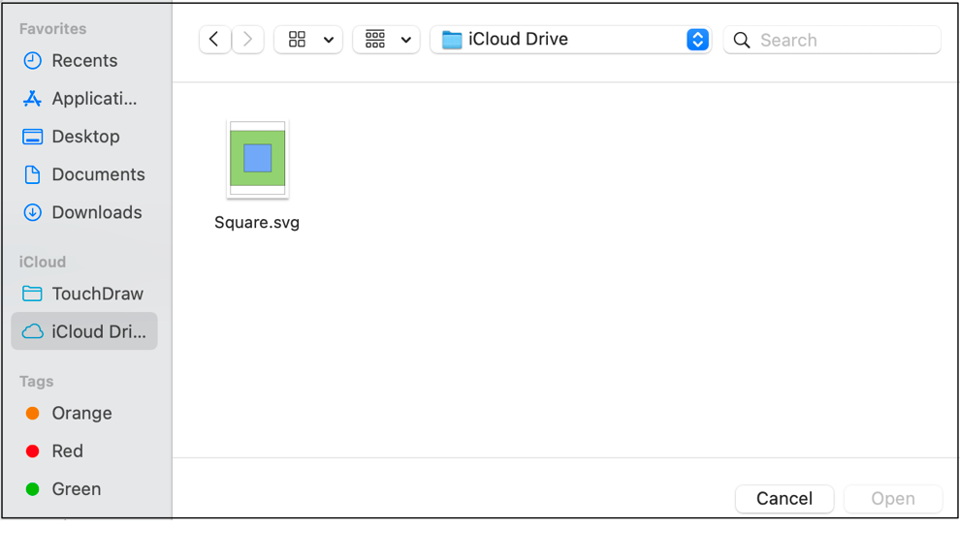This screenshot has height=560, width=960.
Task: Click the Open button
Action: click(x=893, y=499)
